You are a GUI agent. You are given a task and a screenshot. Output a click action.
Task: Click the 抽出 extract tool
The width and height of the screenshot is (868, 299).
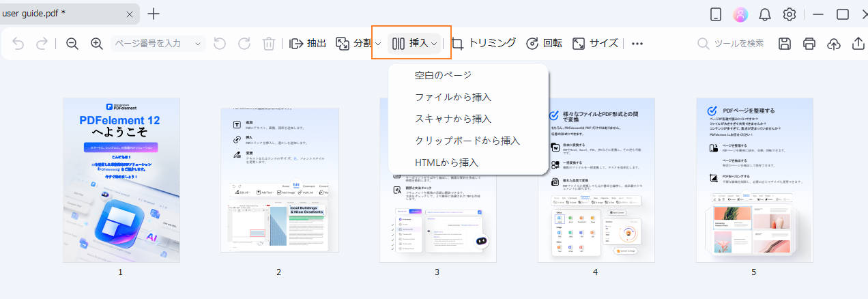(x=308, y=44)
